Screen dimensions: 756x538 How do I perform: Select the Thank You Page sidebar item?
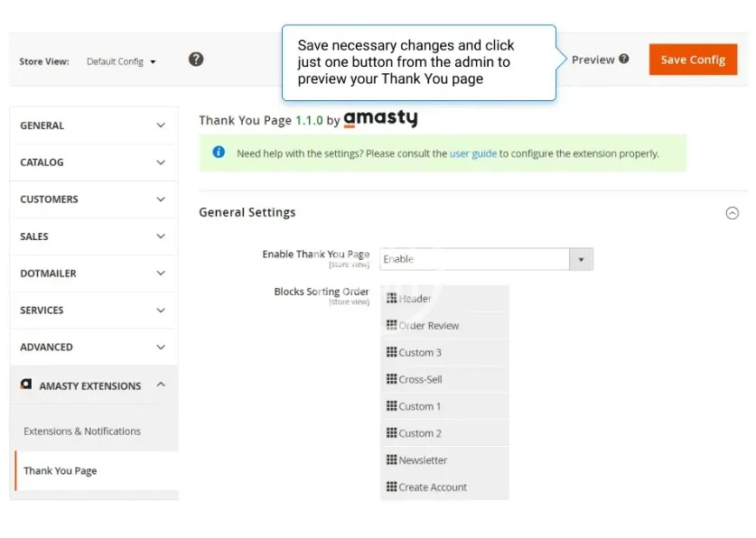(x=61, y=471)
